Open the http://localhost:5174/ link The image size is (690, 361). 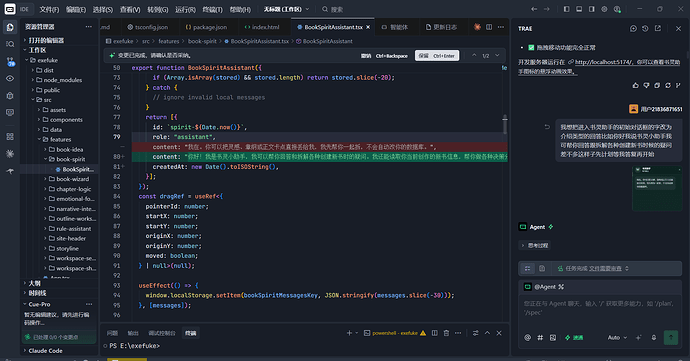604,62
